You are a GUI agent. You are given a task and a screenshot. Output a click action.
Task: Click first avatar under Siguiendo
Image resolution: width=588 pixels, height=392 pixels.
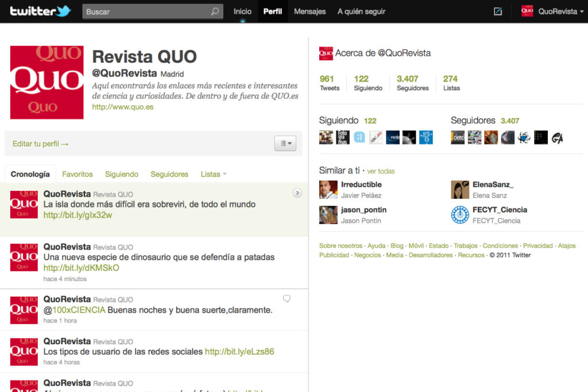pyautogui.click(x=326, y=137)
